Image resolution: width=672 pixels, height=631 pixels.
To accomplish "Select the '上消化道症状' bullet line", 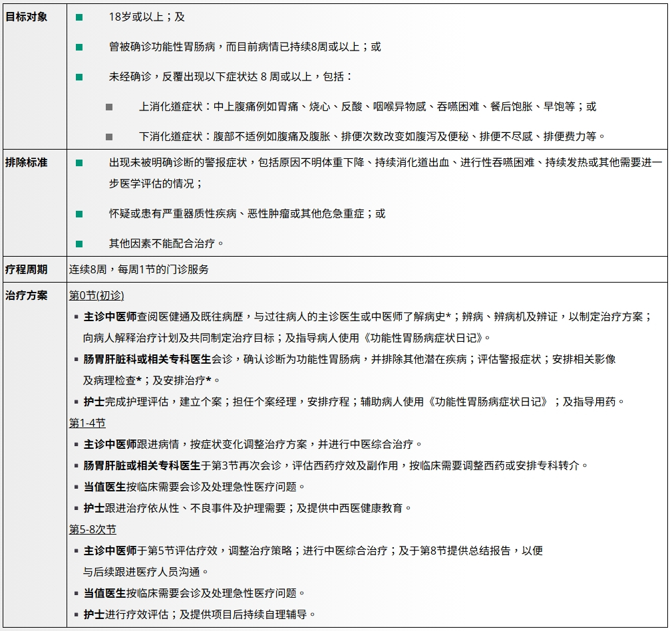I will pyautogui.click(x=368, y=106).
